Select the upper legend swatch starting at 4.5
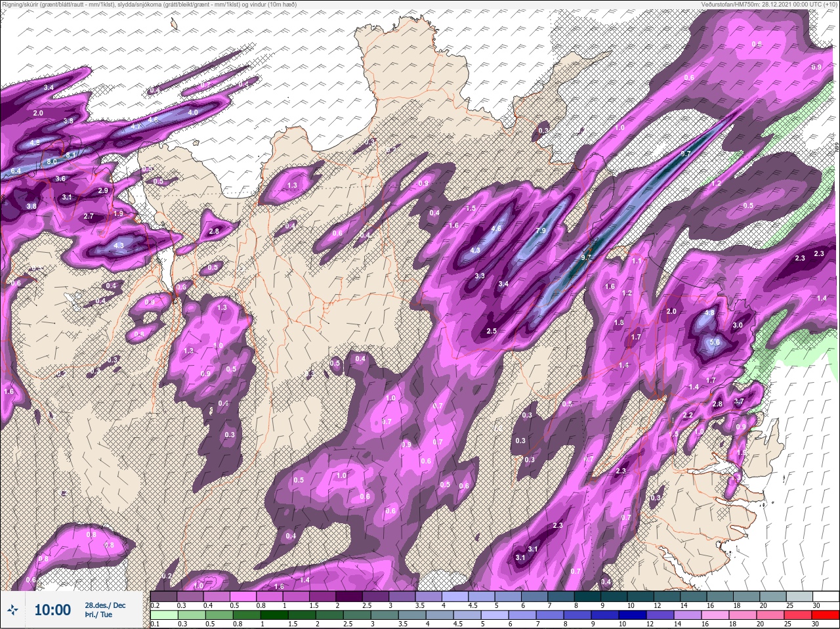Viewport: 840px width, 629px height. pyautogui.click(x=482, y=596)
